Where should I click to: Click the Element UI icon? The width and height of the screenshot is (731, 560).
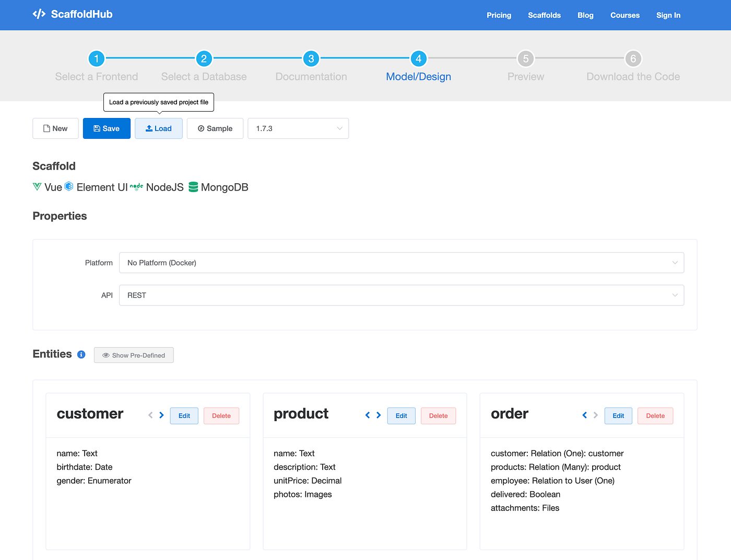(x=68, y=186)
